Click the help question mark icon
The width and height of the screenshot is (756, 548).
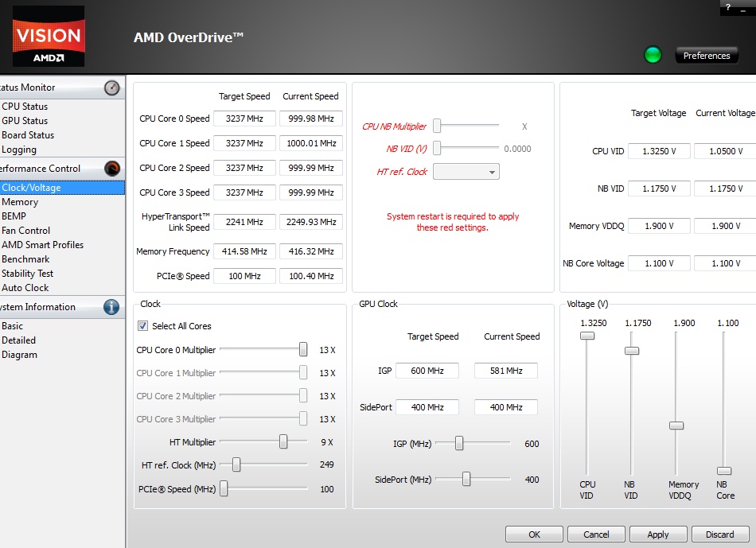point(728,6)
